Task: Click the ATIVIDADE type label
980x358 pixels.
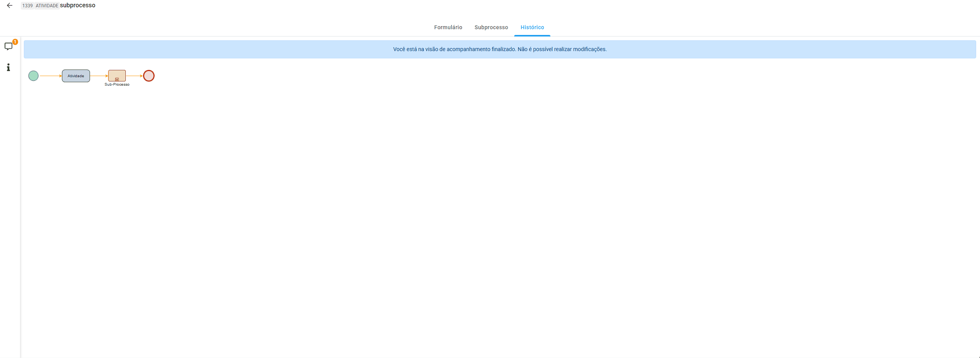Action: coord(47,6)
